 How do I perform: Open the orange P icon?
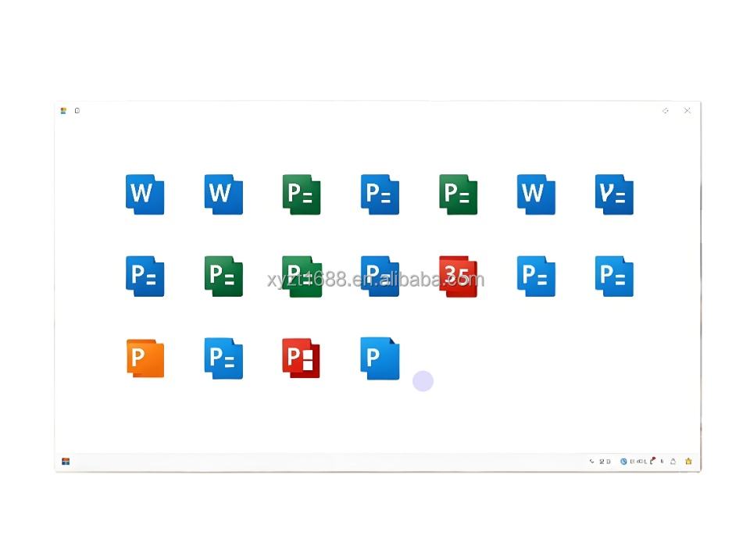click(145, 358)
